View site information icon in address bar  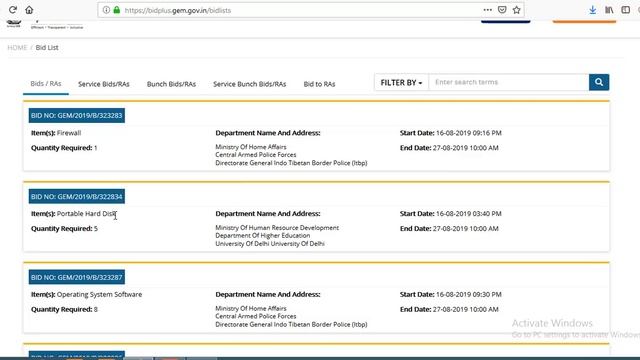coord(106,10)
